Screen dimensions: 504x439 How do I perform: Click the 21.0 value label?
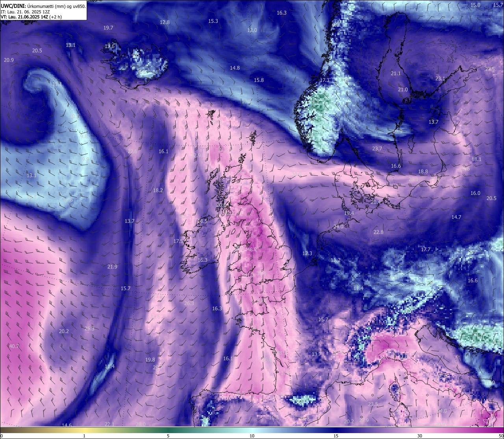point(403,90)
